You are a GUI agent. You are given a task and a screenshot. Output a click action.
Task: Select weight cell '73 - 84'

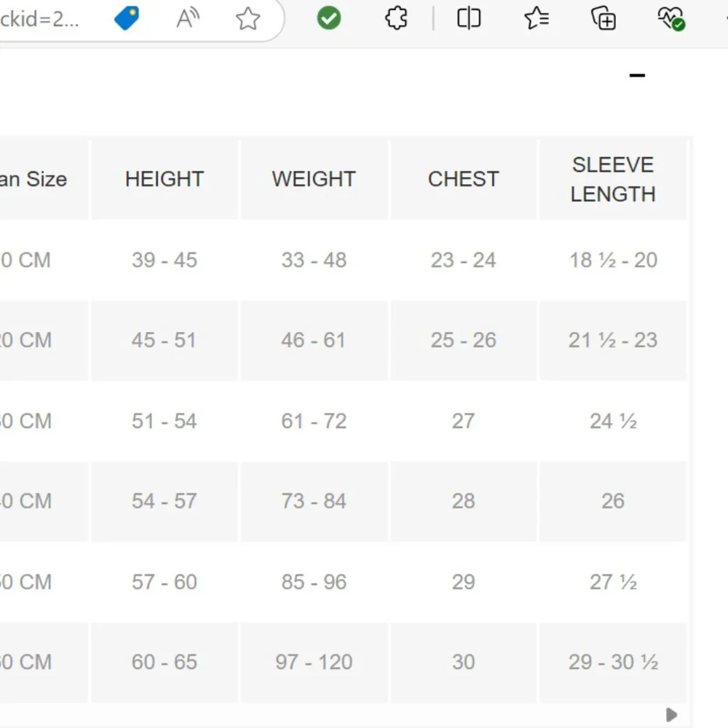314,502
